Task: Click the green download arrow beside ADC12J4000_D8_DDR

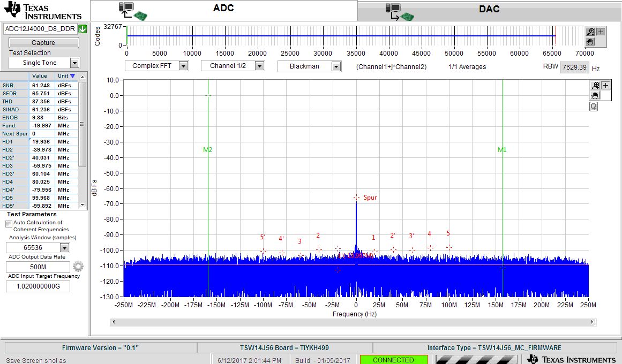Action: tap(83, 29)
